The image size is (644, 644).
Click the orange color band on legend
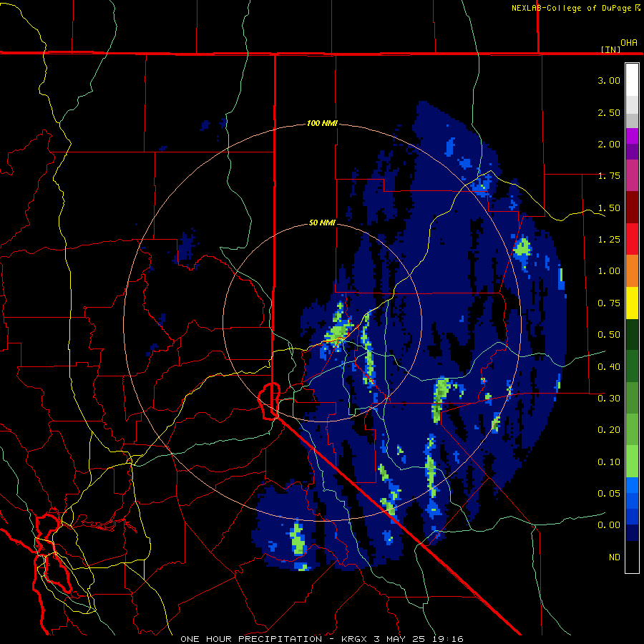pos(632,270)
